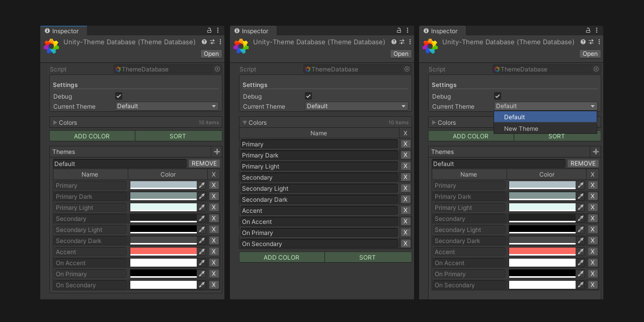Collapse the Colors list in the middle inspector
This screenshot has height=322, width=644.
(244, 122)
